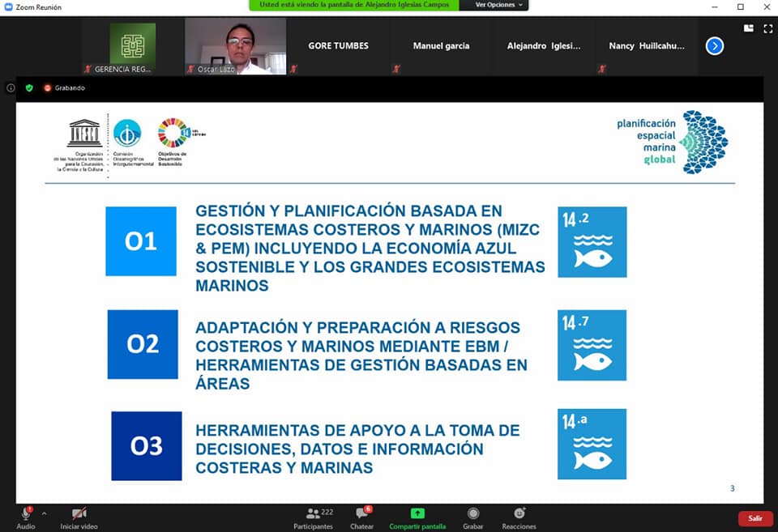
Task: Enter full screen mode icon
Action: 767,28
